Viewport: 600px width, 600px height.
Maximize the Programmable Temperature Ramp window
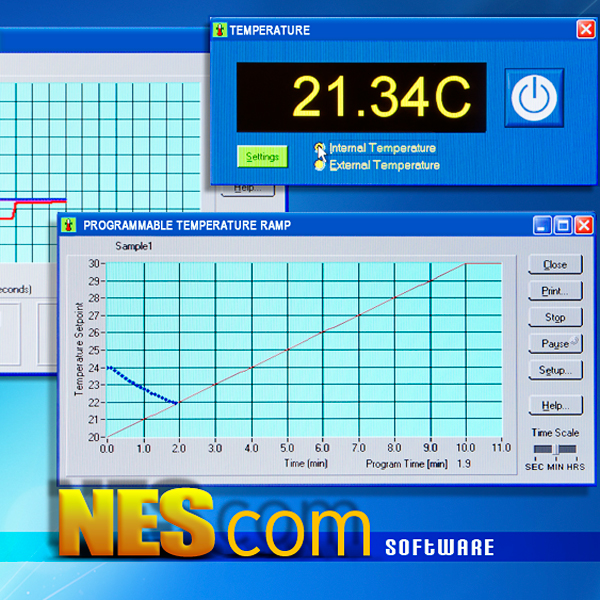coord(563,225)
